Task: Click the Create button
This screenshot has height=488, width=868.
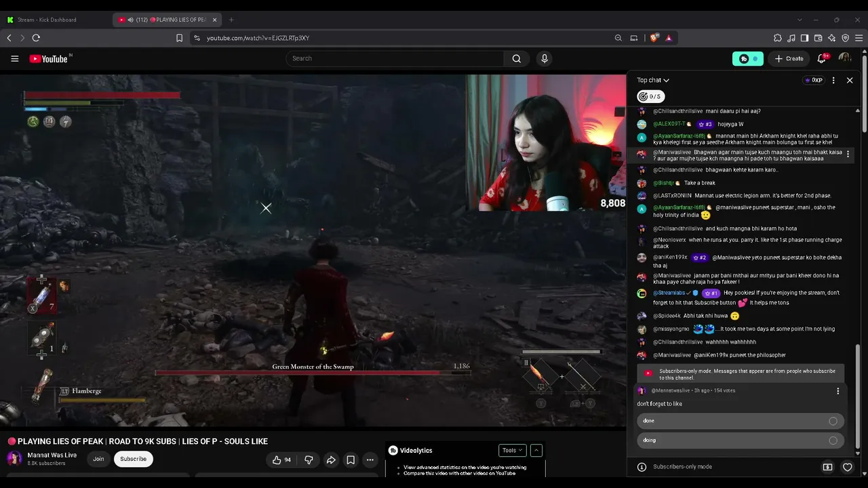Action: tap(789, 59)
